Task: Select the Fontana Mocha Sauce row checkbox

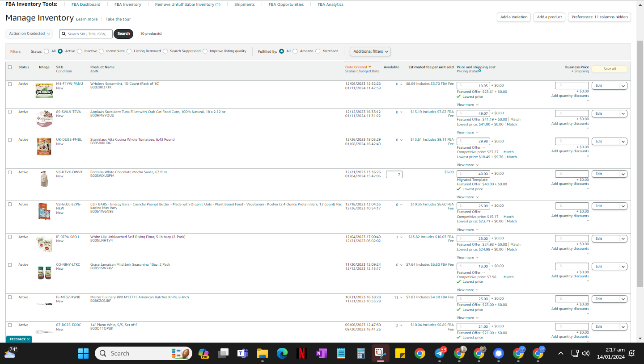Action: click(x=10, y=172)
